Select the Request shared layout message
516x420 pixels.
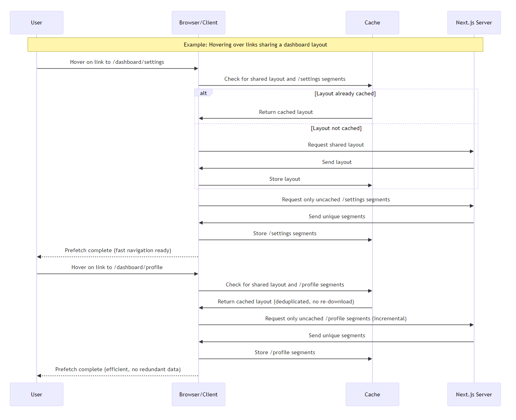click(x=336, y=145)
